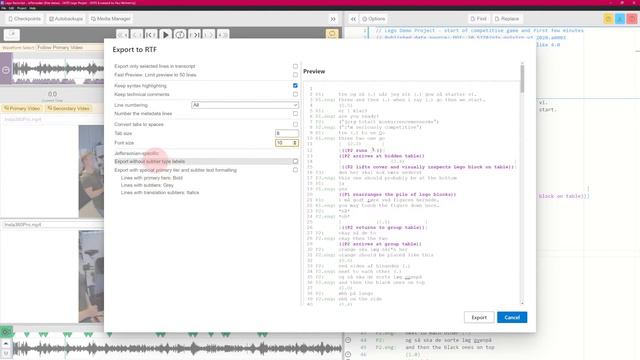The width and height of the screenshot is (640, 360).
Task: Open Checkpoints in the top toolbar
Action: pos(24,19)
